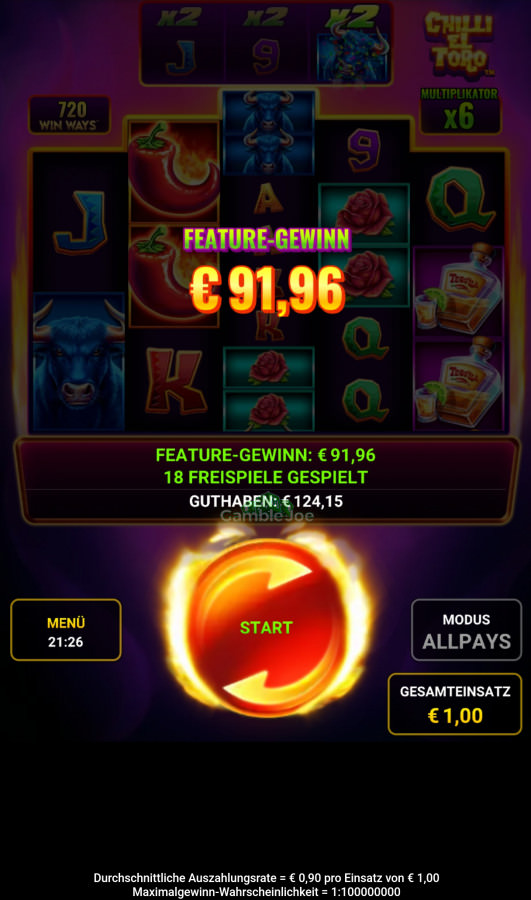Tap the x2 bull multiplier box at top
531x900 pixels.
tap(352, 45)
